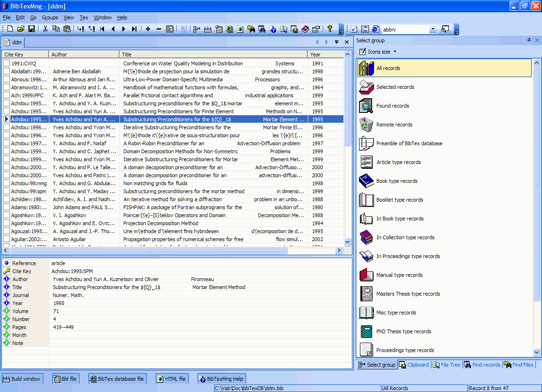Click the Journal value Numer. Math.
Viewport: 542px width, 392px height.
(x=68, y=295)
